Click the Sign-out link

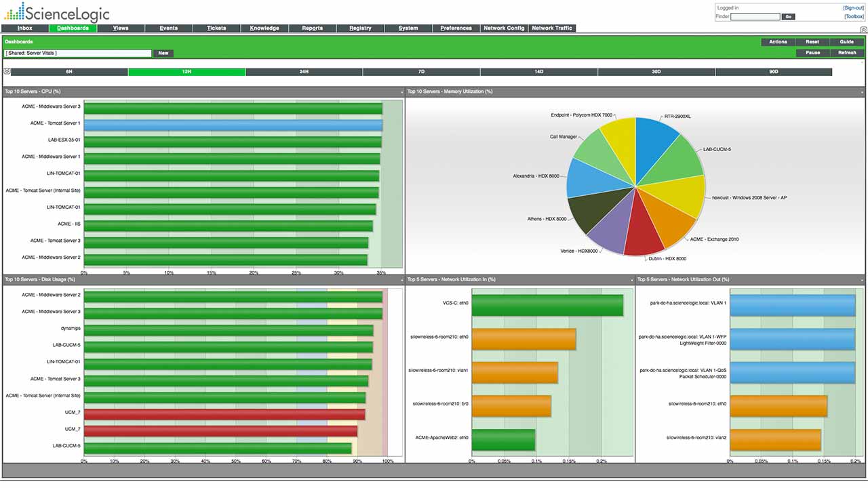853,8
